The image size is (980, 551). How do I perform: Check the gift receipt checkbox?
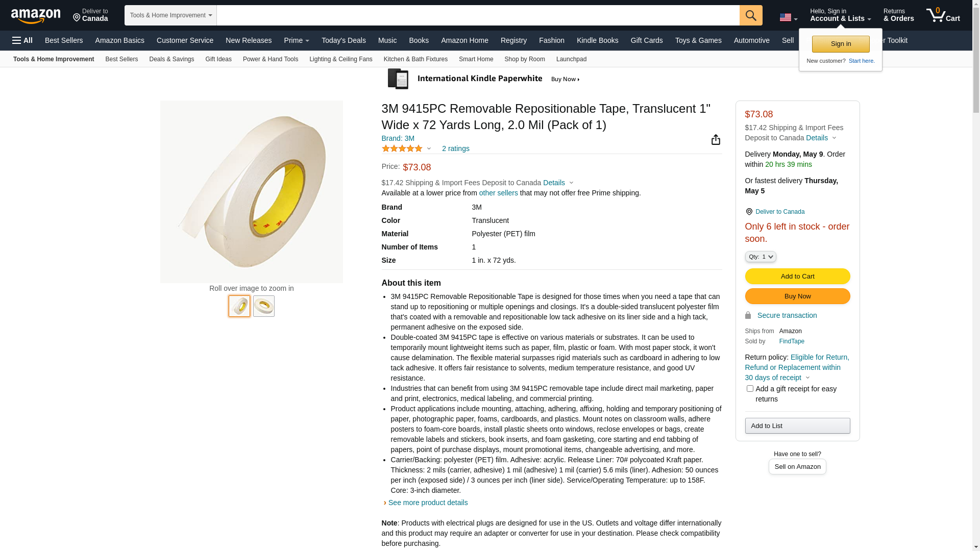[x=750, y=389]
